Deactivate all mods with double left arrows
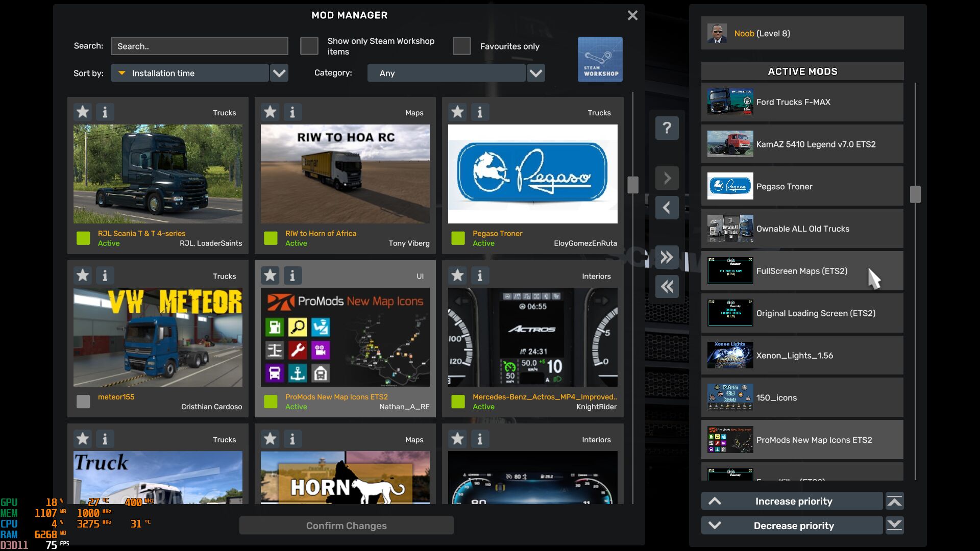This screenshot has height=551, width=980. 667,286
